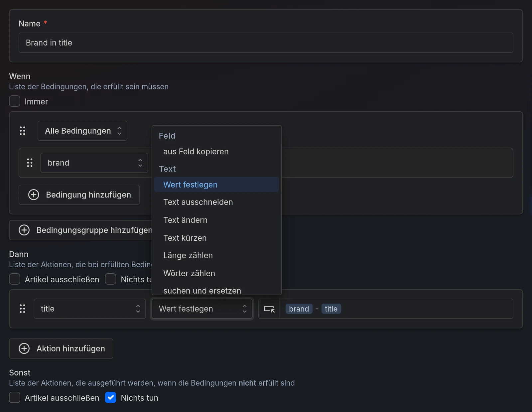532x412 pixels.
Task: Click Aktion hinzufügen button
Action: click(61, 348)
